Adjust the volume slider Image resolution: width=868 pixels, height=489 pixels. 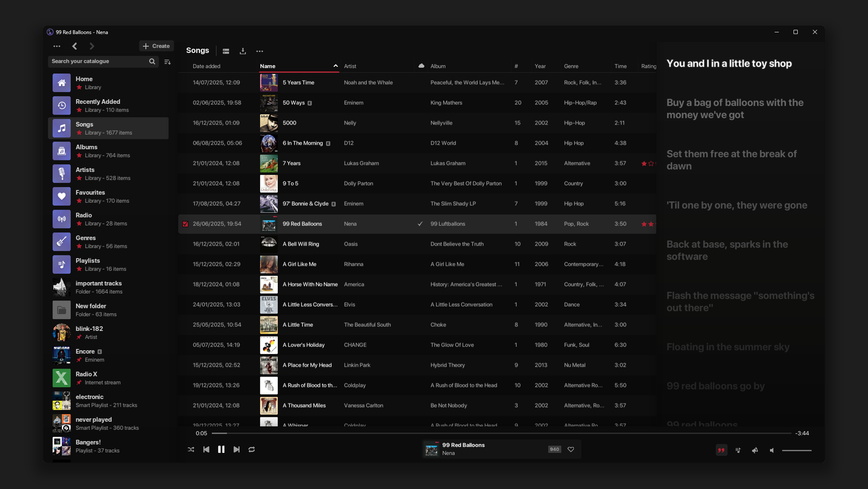point(796,450)
